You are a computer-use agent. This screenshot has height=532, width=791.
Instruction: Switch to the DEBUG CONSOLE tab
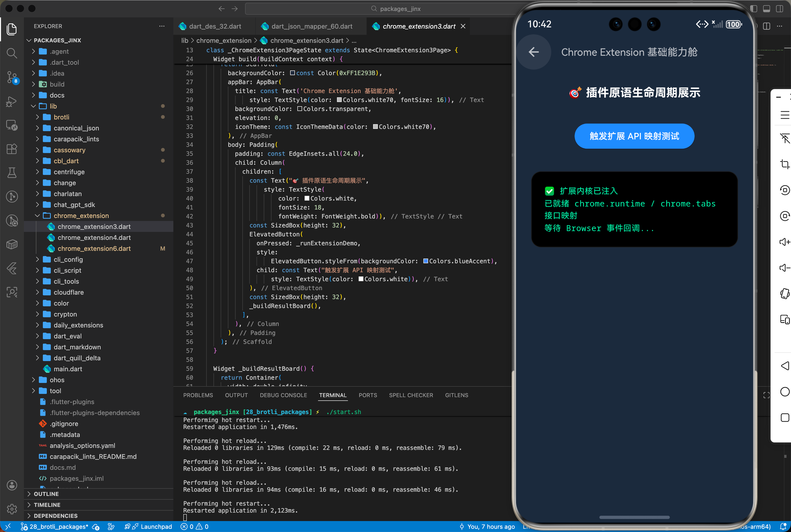pyautogui.click(x=283, y=395)
